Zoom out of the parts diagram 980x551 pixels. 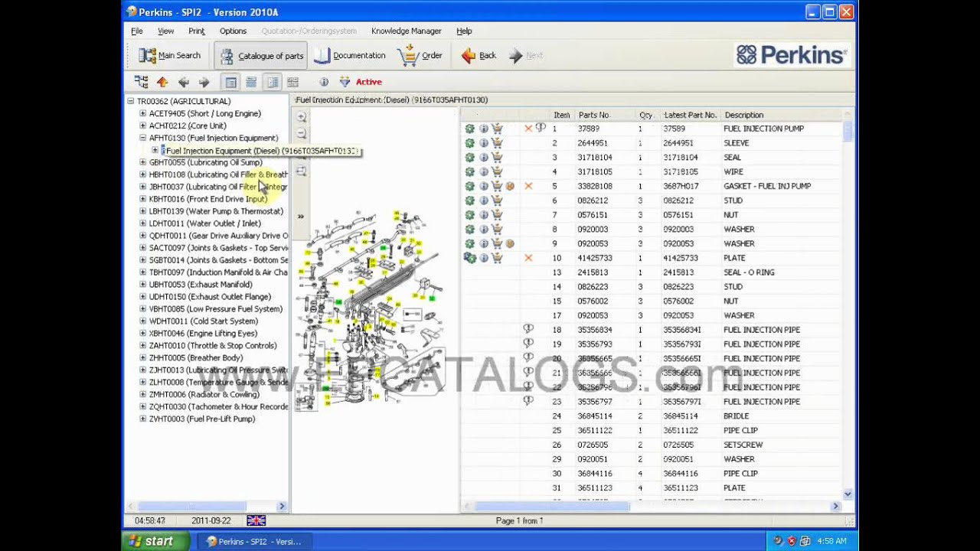(x=302, y=134)
